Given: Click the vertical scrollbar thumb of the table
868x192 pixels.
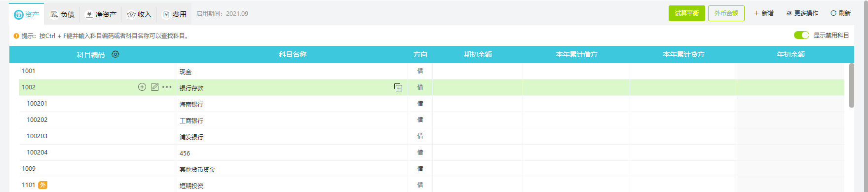Looking at the screenshot, I should pyautogui.click(x=851, y=85).
